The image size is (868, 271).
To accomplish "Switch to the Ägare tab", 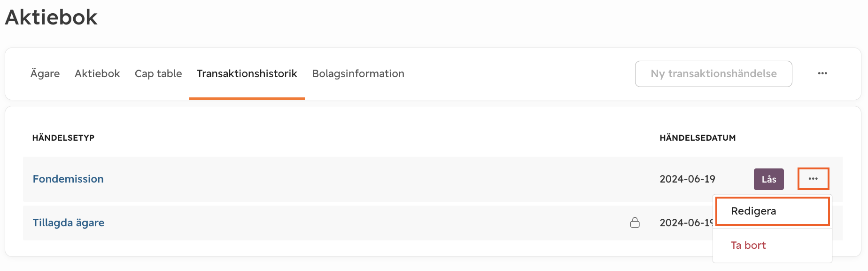I will click(45, 73).
